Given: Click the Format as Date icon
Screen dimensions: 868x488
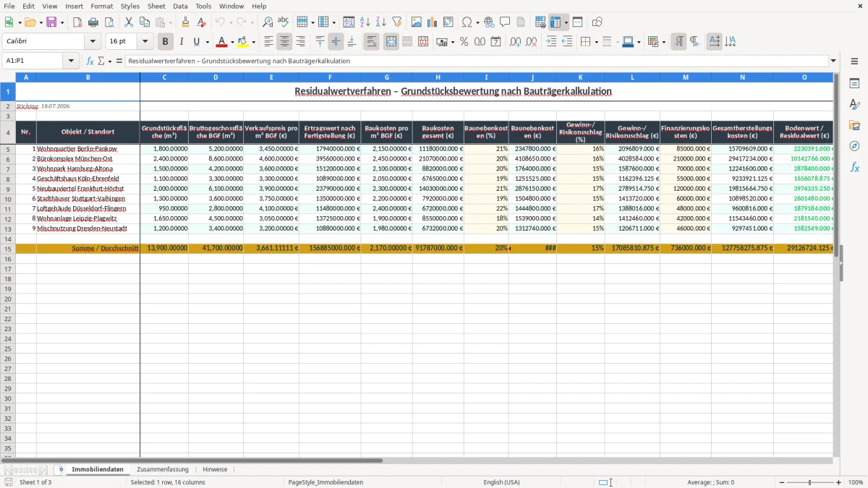Looking at the screenshot, I should (x=496, y=42).
